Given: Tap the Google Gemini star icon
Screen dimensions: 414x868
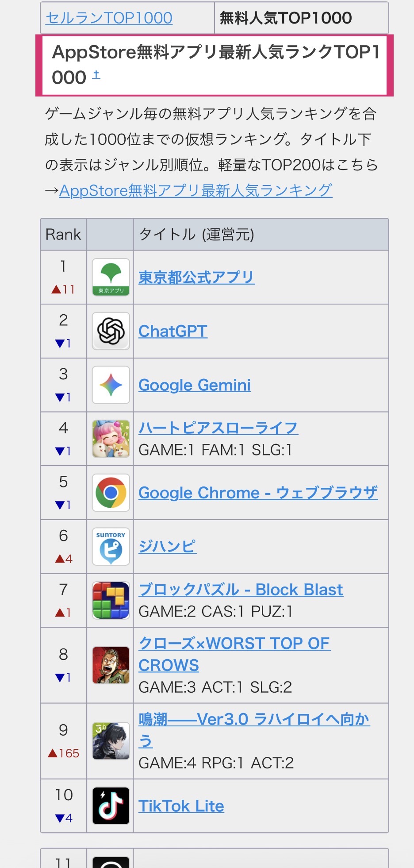Looking at the screenshot, I should [x=111, y=385].
